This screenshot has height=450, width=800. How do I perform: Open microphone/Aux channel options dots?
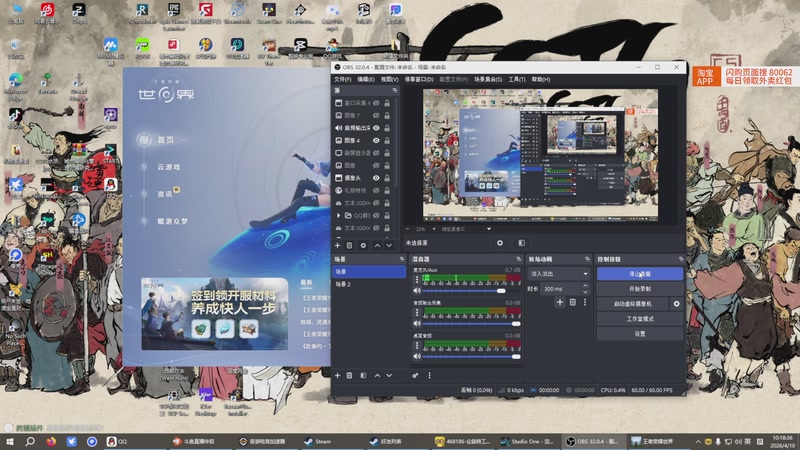[417, 279]
